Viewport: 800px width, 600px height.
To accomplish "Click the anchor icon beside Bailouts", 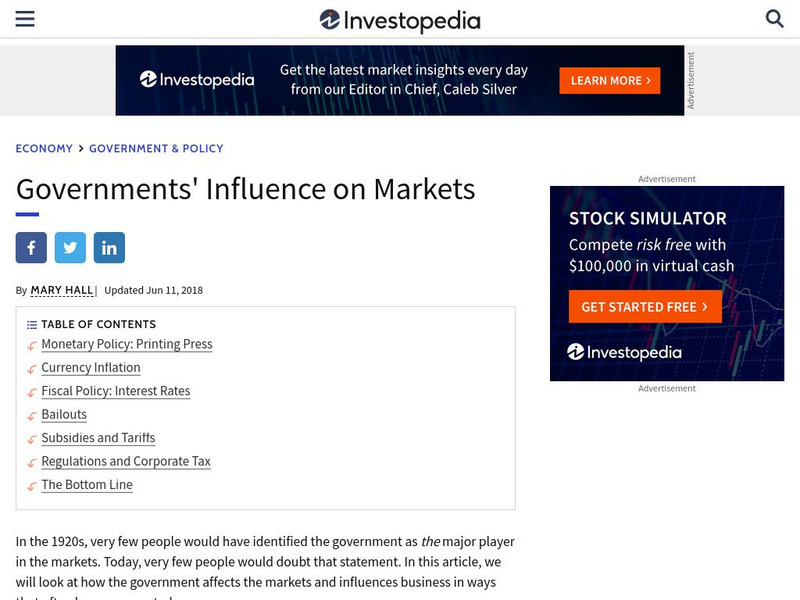I will [30, 415].
